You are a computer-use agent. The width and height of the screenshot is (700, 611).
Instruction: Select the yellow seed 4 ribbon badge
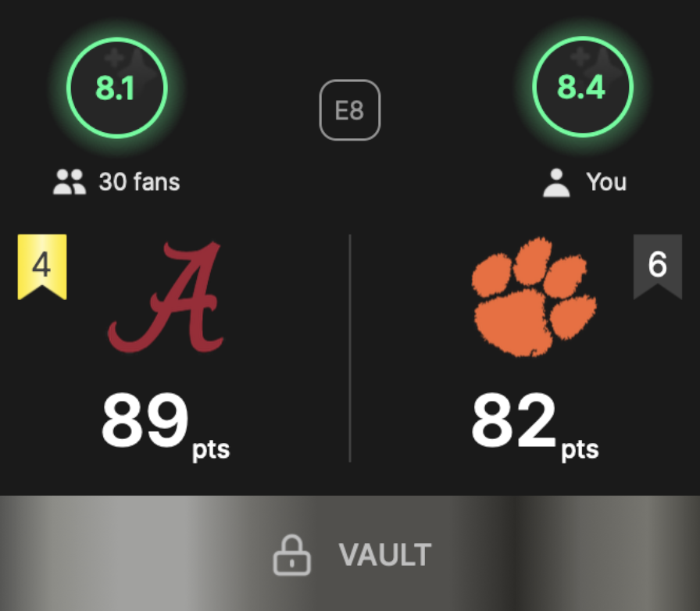pos(42,266)
